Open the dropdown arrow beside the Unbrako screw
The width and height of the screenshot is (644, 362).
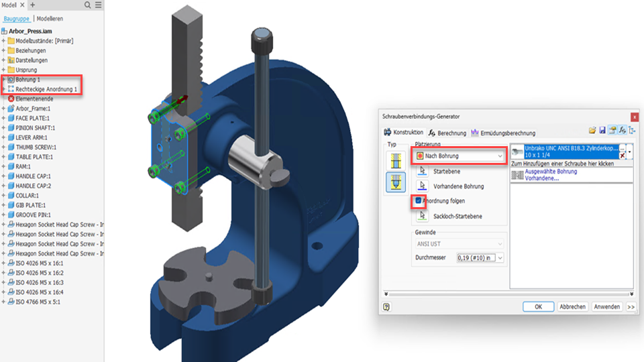630,152
